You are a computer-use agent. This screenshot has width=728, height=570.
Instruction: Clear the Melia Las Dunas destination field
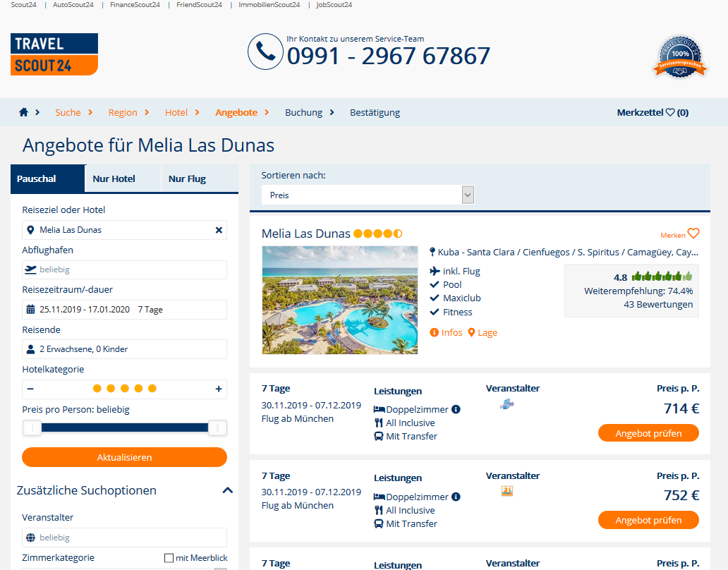pyautogui.click(x=219, y=230)
